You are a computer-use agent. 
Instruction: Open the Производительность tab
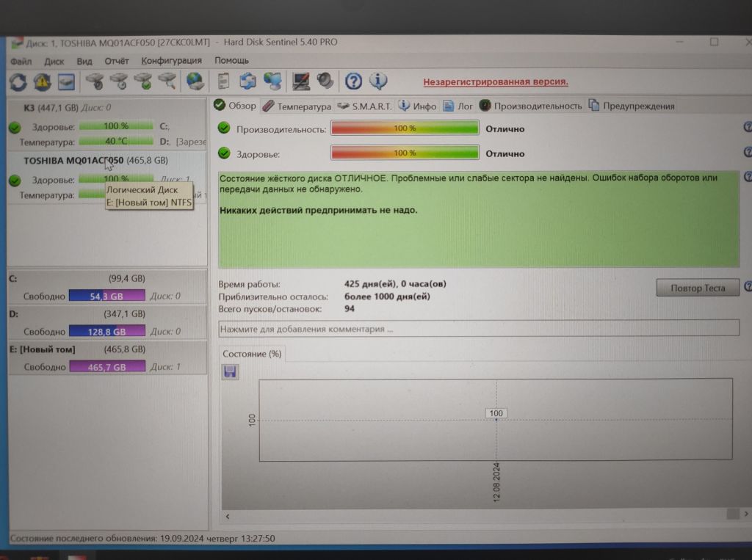(530, 106)
